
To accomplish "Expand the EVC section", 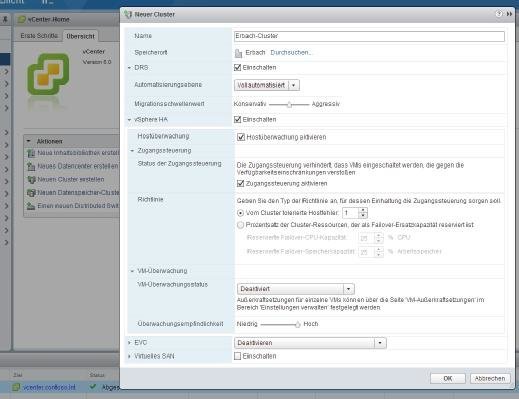I will tap(129, 343).
